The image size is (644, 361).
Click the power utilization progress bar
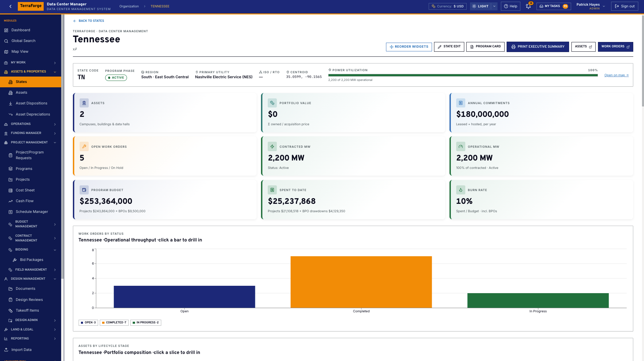coord(463,75)
